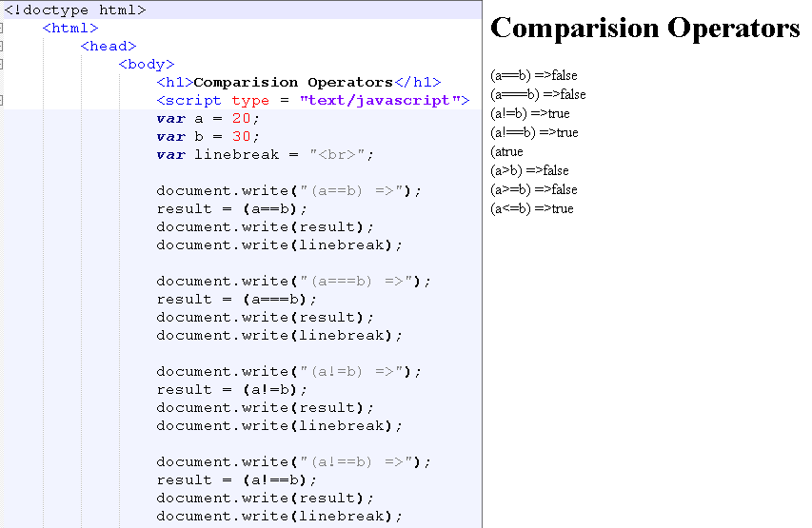This screenshot has height=528, width=812.
Task: Click the broken output text (atrue
Action: click(x=506, y=151)
